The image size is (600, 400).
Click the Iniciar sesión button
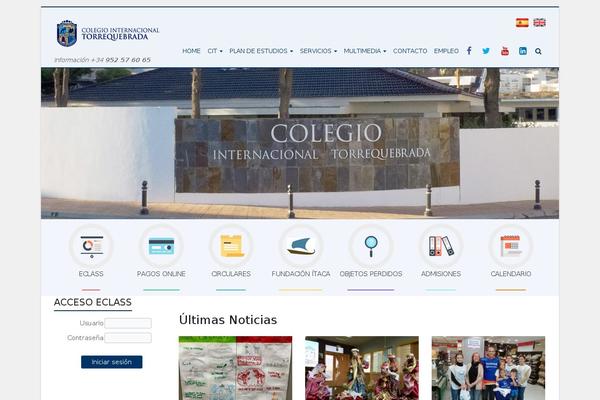tap(112, 362)
